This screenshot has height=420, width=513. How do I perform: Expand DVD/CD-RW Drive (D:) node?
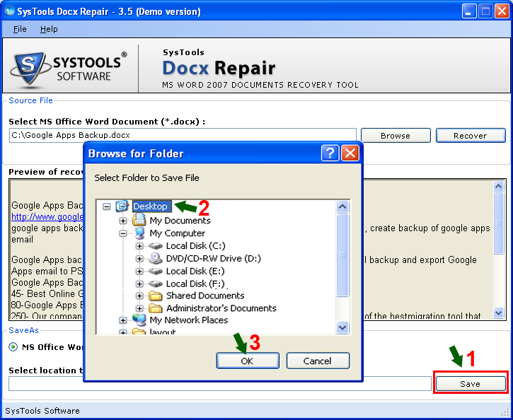(139, 259)
